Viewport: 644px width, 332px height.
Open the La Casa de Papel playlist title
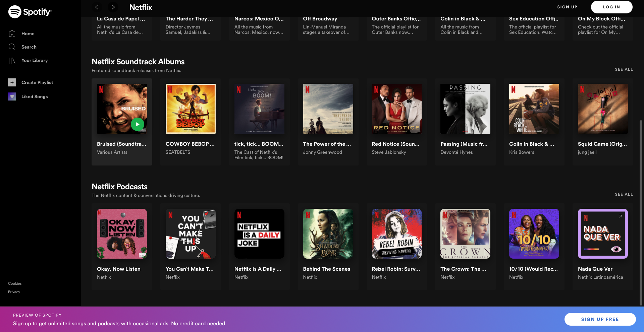(121, 19)
